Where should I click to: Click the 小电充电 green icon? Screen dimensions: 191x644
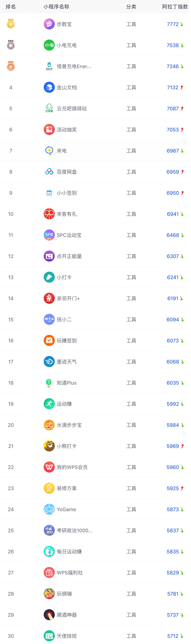click(49, 45)
